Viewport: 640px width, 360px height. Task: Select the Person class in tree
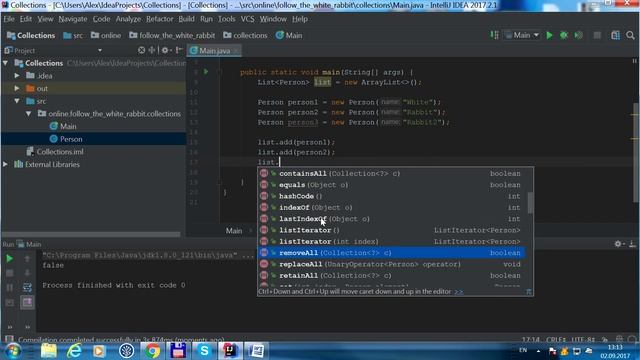(x=71, y=139)
